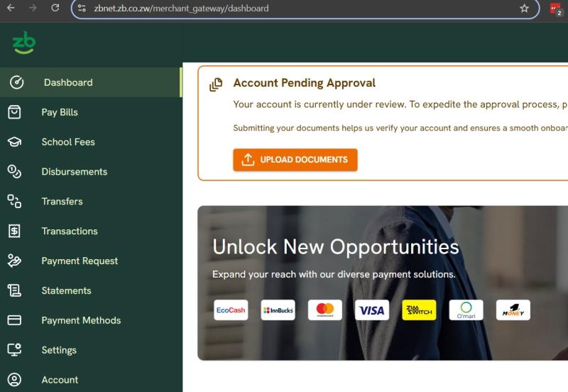Select the School Fees graduation cap icon
Screen dimensions: 568x392
pyautogui.click(x=14, y=141)
